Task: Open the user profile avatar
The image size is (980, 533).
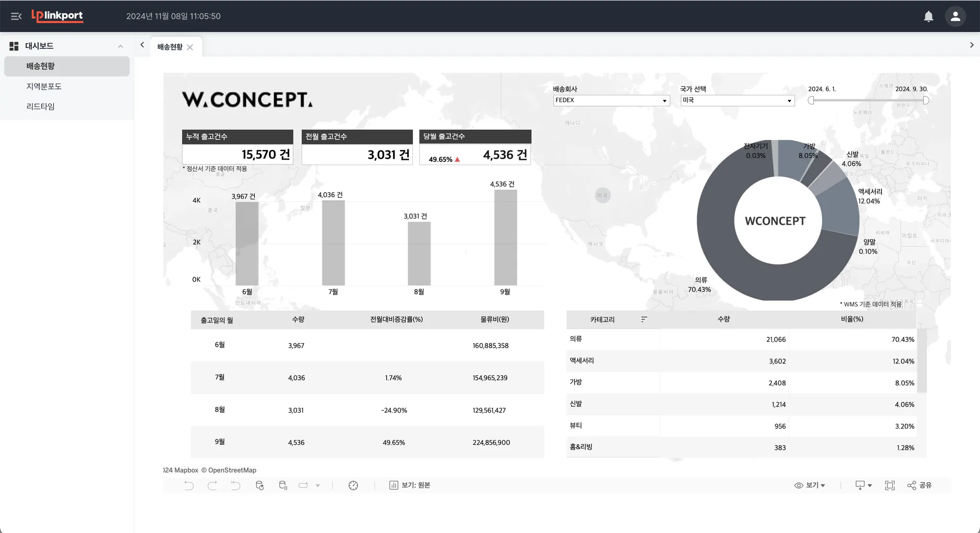Action: click(x=955, y=16)
